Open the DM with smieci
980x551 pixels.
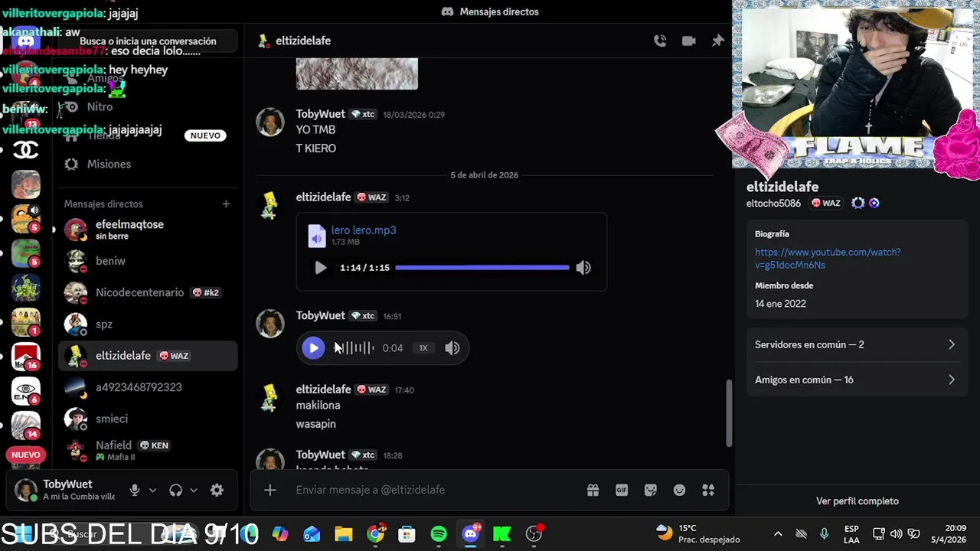tap(148, 419)
